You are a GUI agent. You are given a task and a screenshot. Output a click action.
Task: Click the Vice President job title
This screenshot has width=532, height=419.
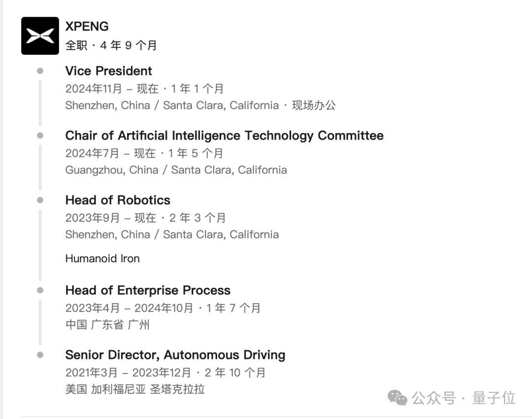[x=108, y=71]
